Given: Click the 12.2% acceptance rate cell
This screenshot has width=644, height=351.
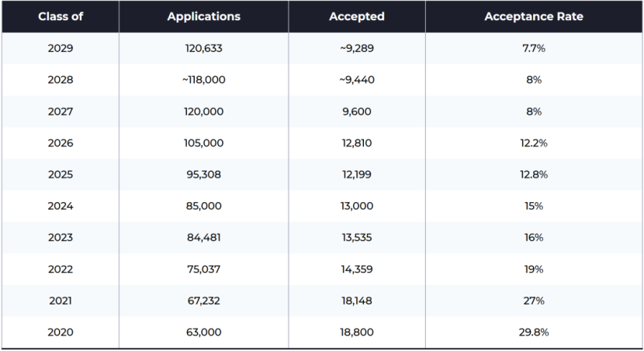Looking at the screenshot, I should click(533, 143).
